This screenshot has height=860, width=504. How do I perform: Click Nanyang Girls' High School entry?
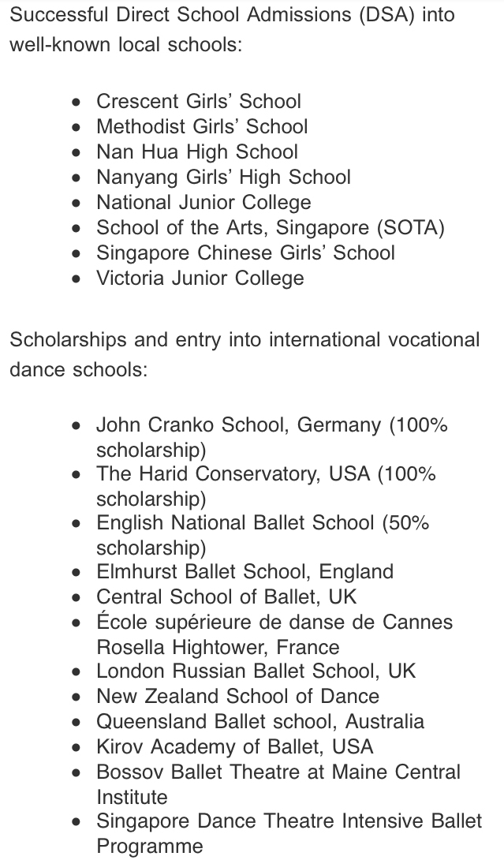point(223,178)
